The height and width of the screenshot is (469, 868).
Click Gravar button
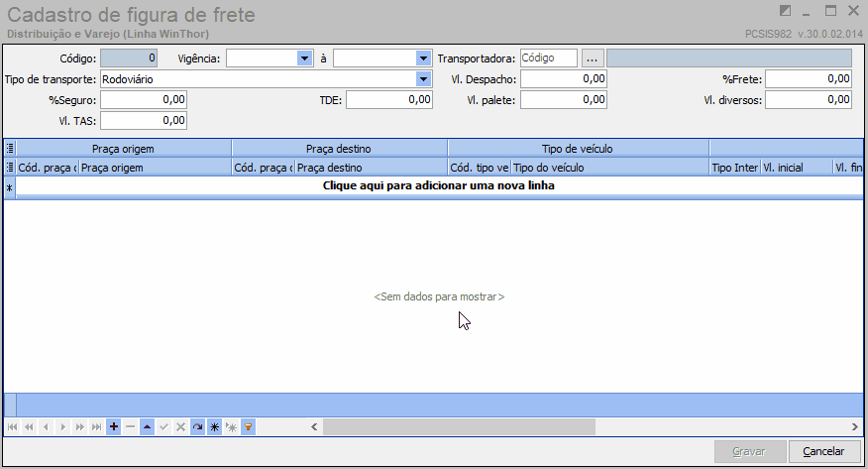coord(750,451)
